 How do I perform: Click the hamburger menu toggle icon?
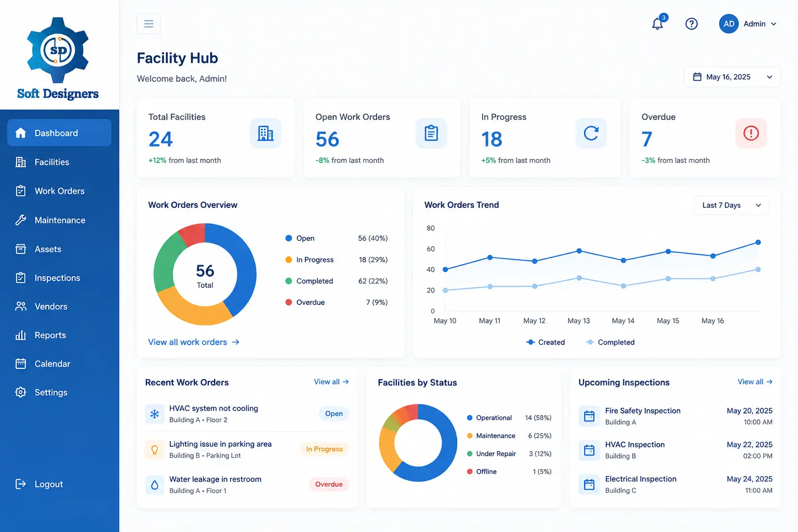tap(149, 24)
